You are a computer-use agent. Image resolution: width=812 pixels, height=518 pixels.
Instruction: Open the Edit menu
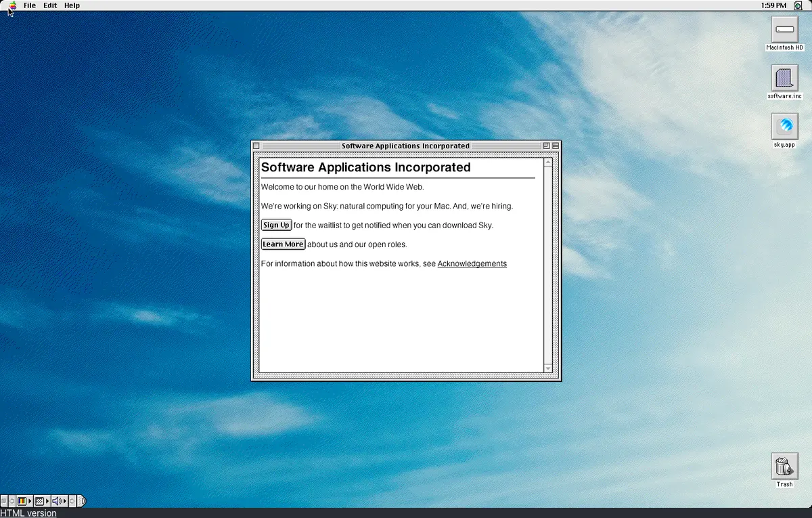click(x=50, y=5)
